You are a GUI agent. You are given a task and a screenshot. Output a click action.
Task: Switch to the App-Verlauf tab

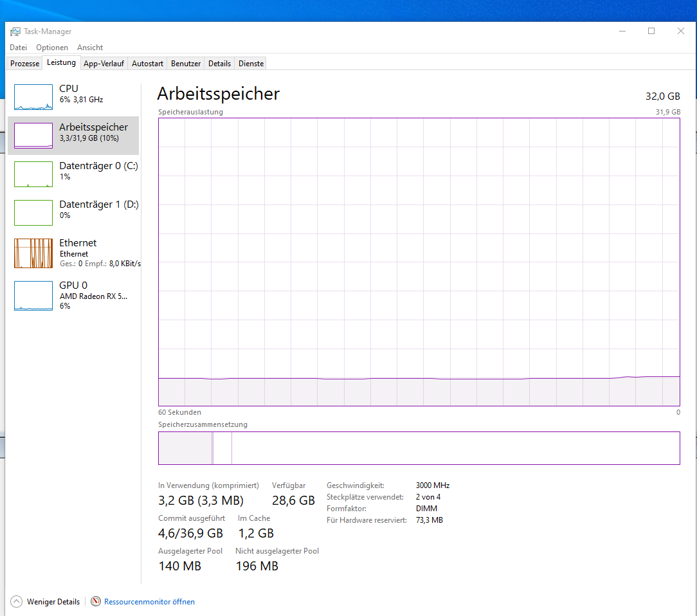tap(104, 64)
